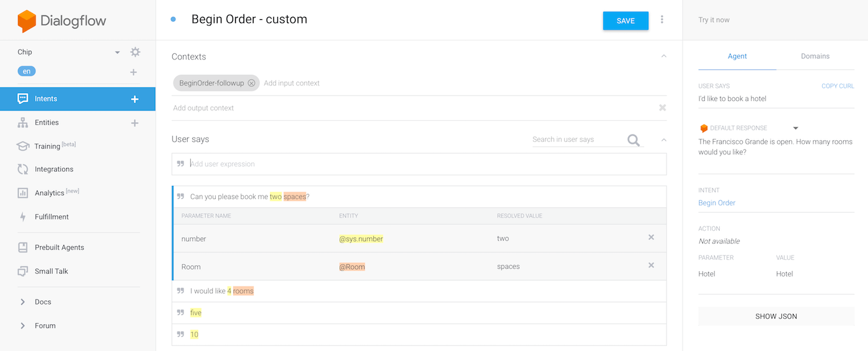Image resolution: width=868 pixels, height=351 pixels.
Task: Delete the number parameter row
Action: (651, 238)
